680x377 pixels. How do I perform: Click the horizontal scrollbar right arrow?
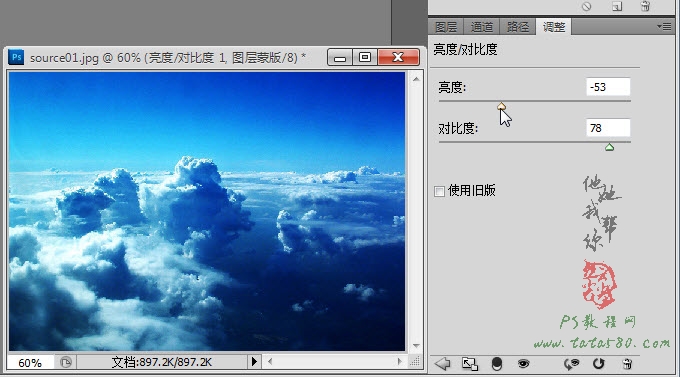(399, 361)
